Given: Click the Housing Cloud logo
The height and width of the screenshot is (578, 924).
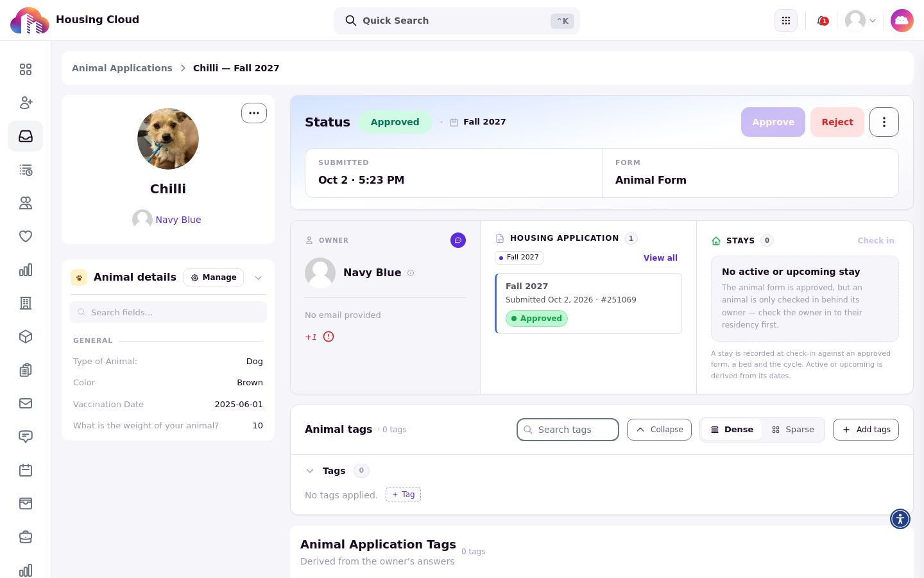Looking at the screenshot, I should 30,21.
